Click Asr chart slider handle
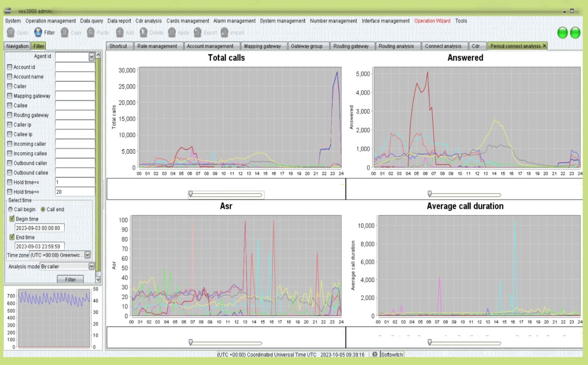 tap(191, 342)
